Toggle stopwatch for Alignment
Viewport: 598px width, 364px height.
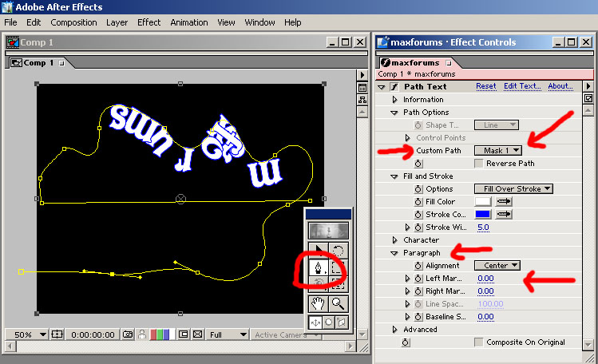coord(418,265)
